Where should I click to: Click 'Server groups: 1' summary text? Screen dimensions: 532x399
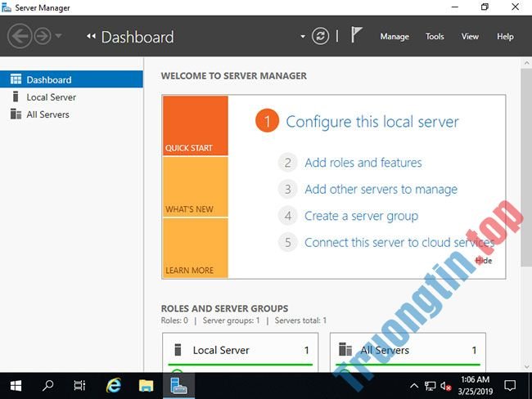[x=231, y=321]
